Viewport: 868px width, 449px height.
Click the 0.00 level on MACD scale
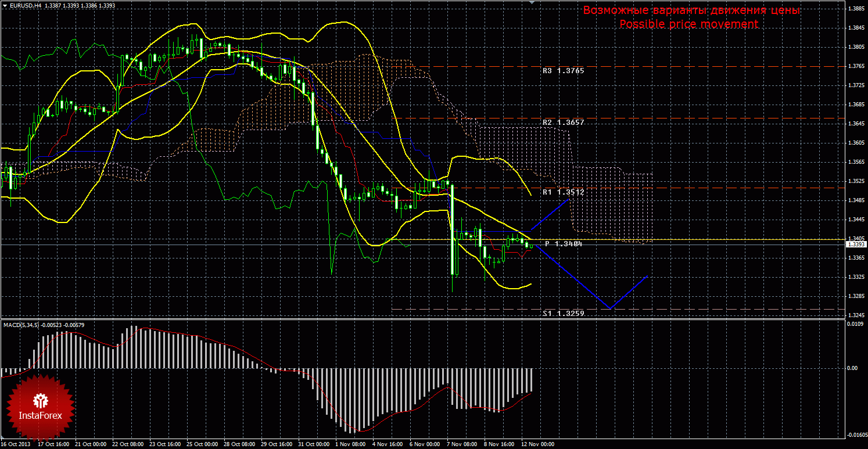(x=851, y=368)
